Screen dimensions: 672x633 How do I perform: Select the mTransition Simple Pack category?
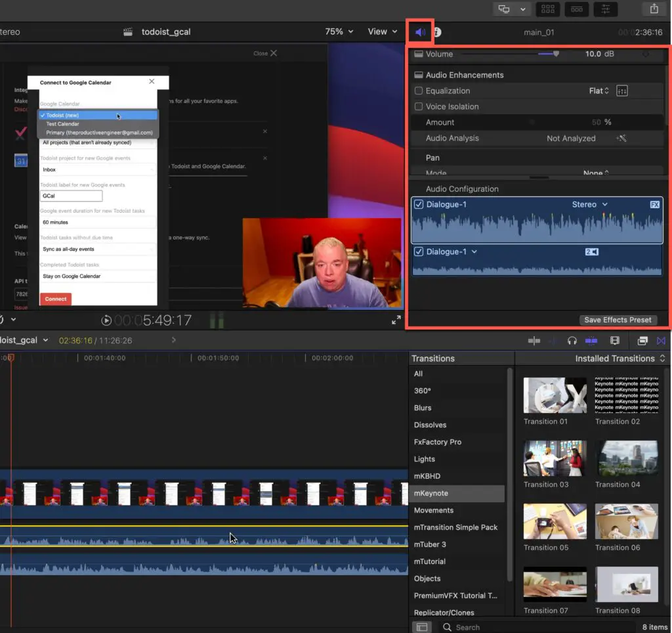[455, 527]
